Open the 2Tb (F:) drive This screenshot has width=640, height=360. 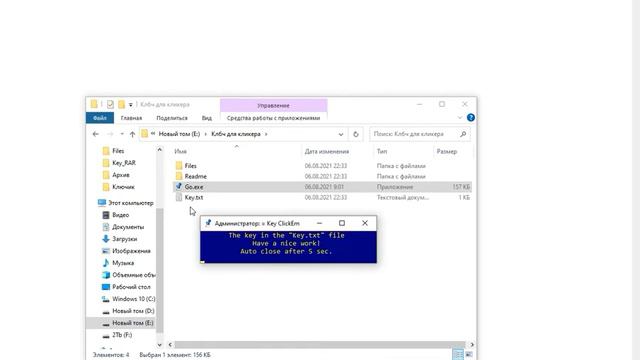click(122, 335)
